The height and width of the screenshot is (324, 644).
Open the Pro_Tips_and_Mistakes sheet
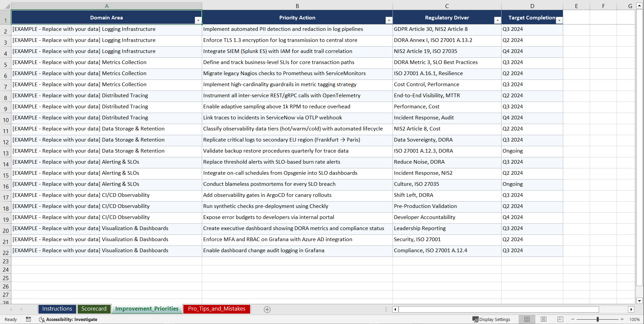pyautogui.click(x=216, y=309)
